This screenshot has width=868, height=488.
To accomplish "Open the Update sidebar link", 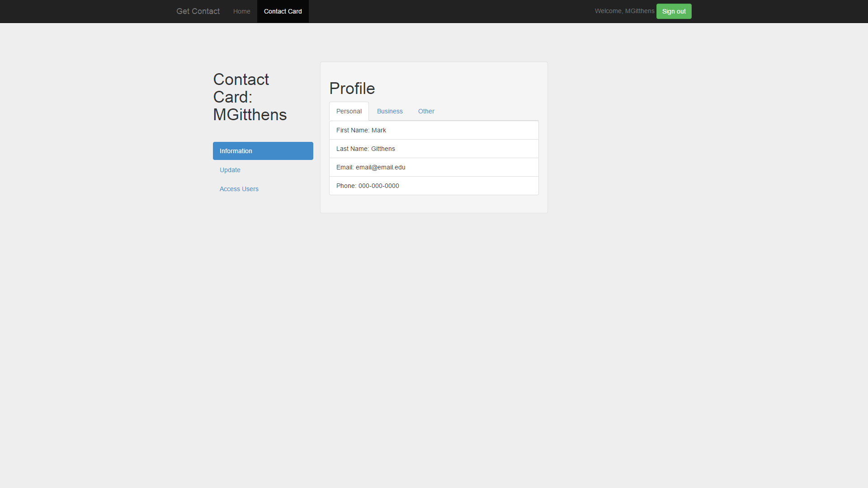I will click(x=230, y=170).
